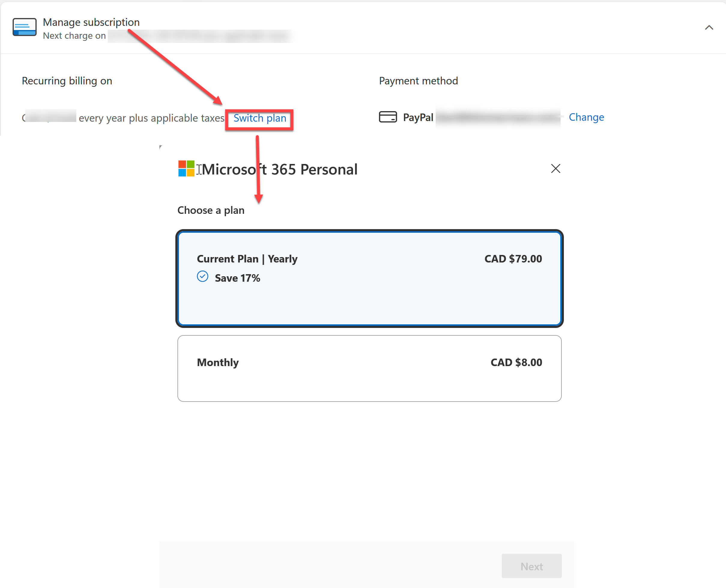Viewport: 726px width, 588px height.
Task: Collapse the Manage subscription section chevron
Action: [709, 28]
